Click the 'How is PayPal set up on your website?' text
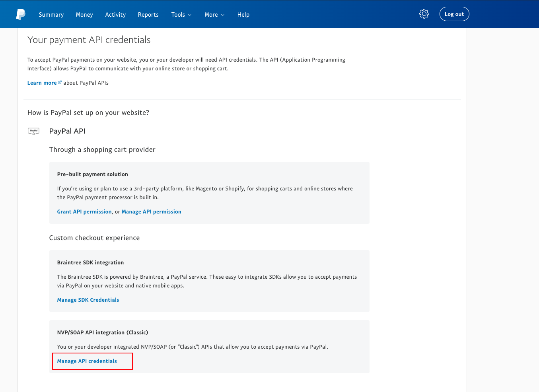This screenshot has height=392, width=539. [88, 113]
